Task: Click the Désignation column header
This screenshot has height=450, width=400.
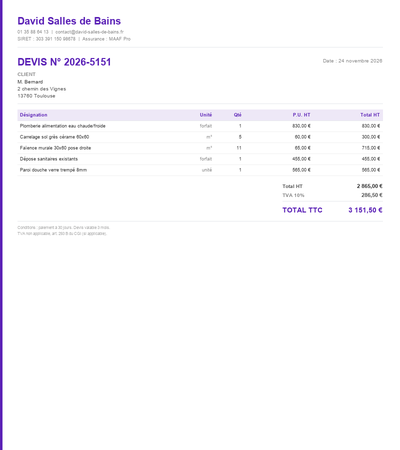Action: (x=33, y=115)
